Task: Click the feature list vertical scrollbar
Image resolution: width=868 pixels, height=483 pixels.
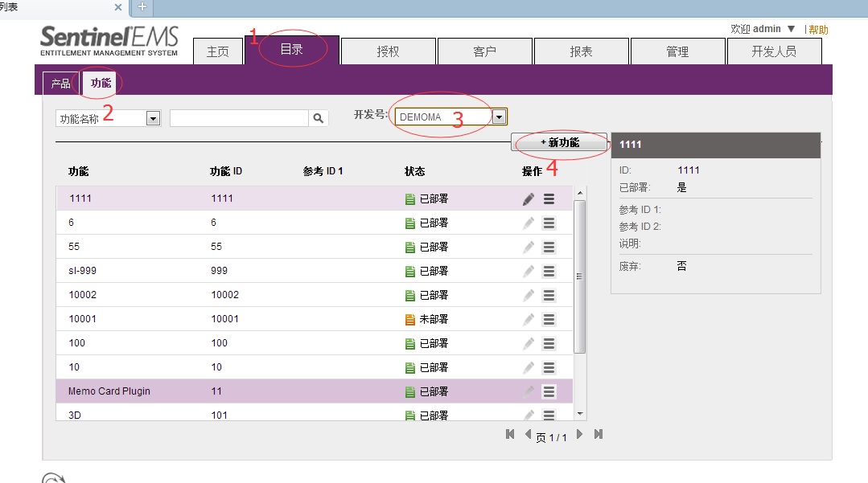Action: 580,273
